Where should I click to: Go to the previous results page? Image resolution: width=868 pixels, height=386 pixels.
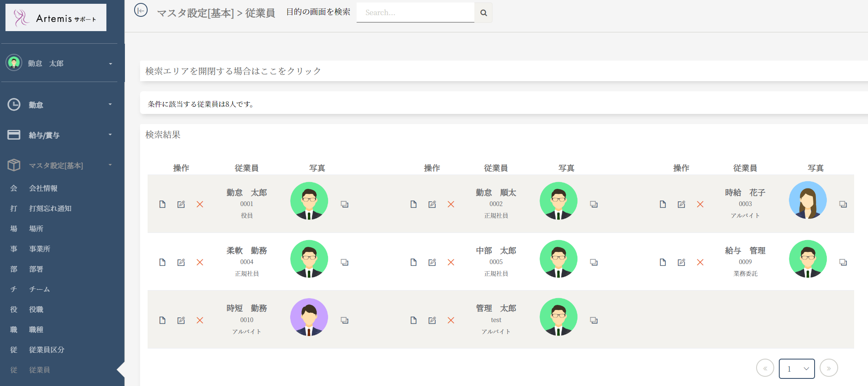(765, 369)
